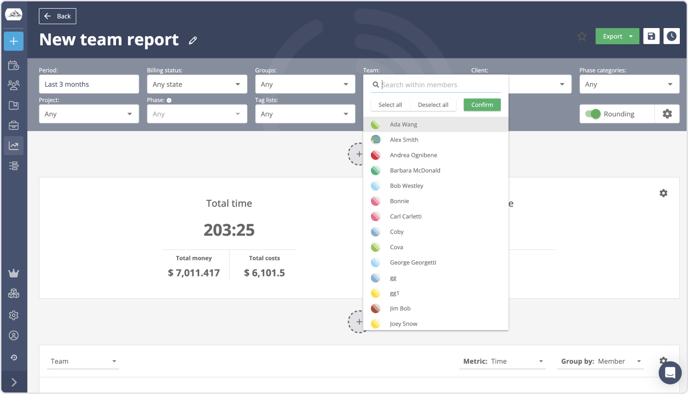Open the clock schedule icon in header

[671, 36]
